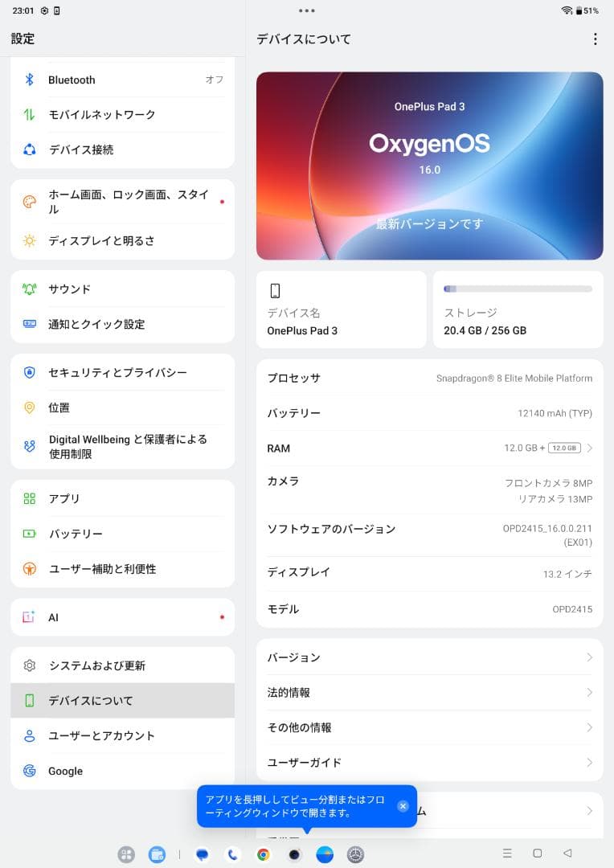Tap the OxygenOS 16.0 version banner
The height and width of the screenshot is (868, 614).
coord(430,166)
